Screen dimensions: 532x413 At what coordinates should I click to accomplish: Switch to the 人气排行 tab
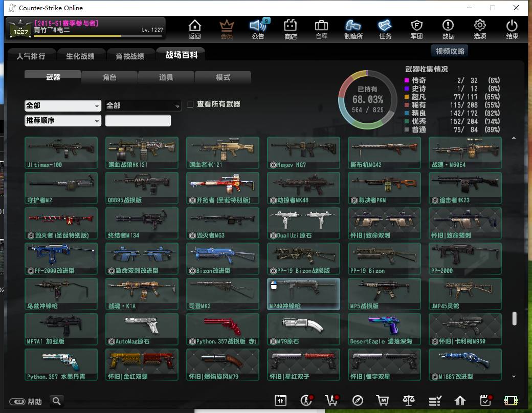(x=31, y=56)
